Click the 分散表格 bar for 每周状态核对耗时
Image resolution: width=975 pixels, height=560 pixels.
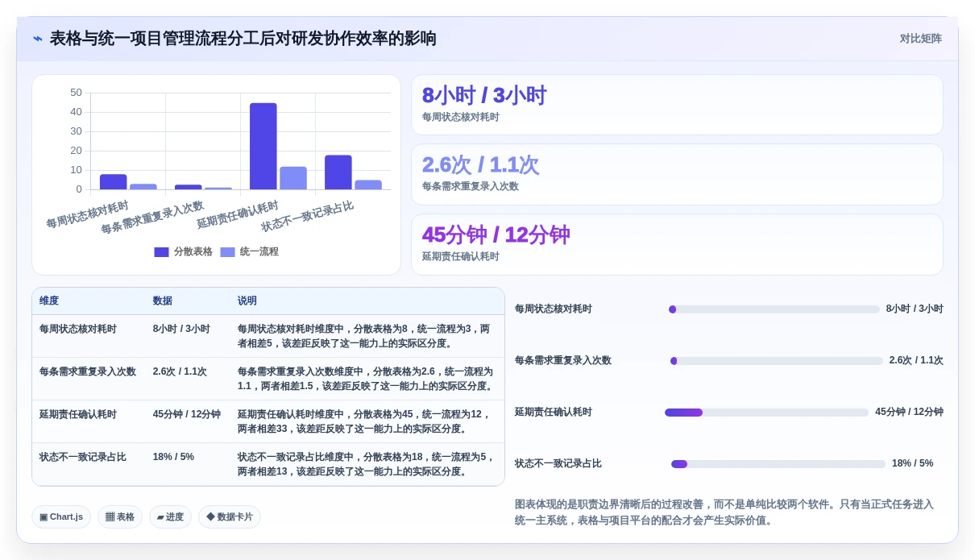(x=113, y=182)
